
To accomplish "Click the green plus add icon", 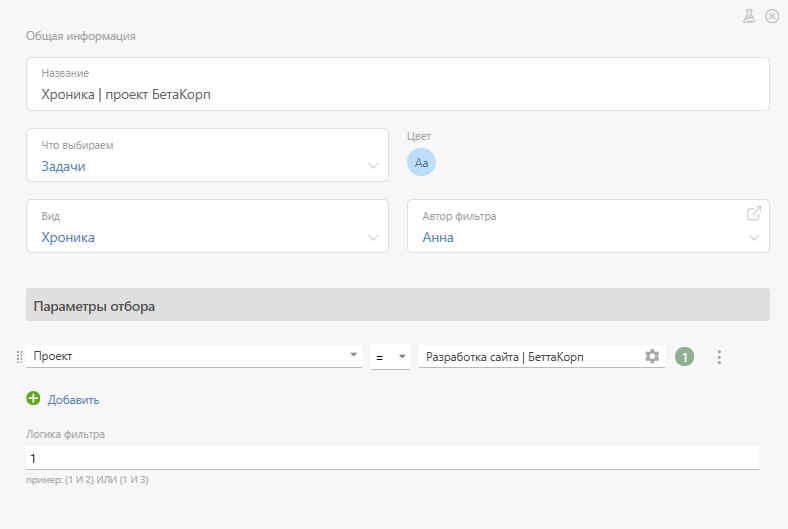I will 33,398.
